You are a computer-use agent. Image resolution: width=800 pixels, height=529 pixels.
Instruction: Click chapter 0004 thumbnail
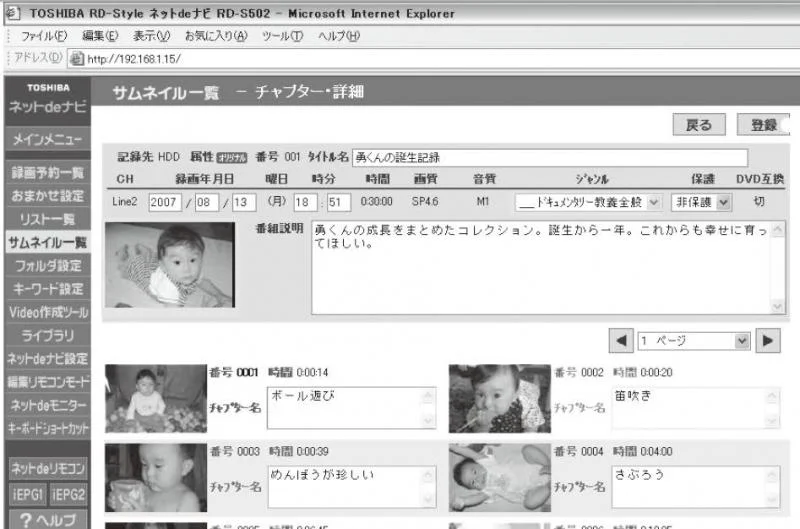(x=500, y=477)
